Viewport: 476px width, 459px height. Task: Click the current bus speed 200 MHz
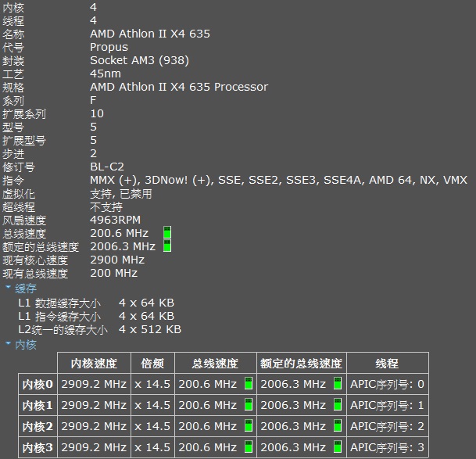coord(113,273)
